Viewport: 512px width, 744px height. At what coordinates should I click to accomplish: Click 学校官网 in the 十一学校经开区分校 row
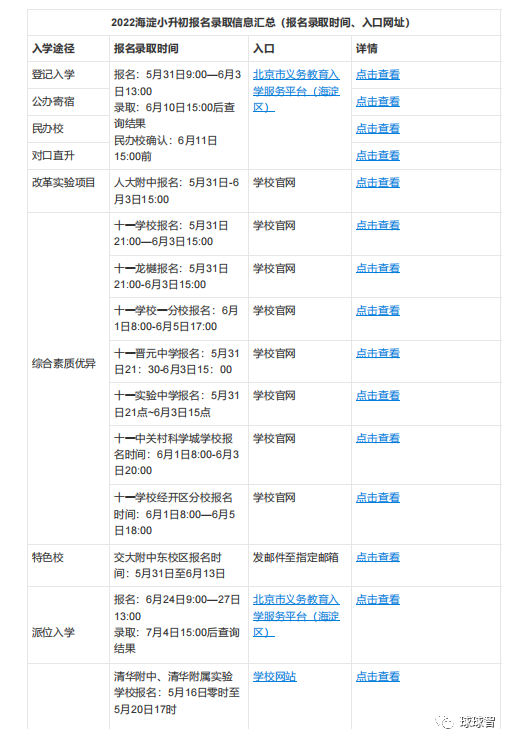(274, 497)
